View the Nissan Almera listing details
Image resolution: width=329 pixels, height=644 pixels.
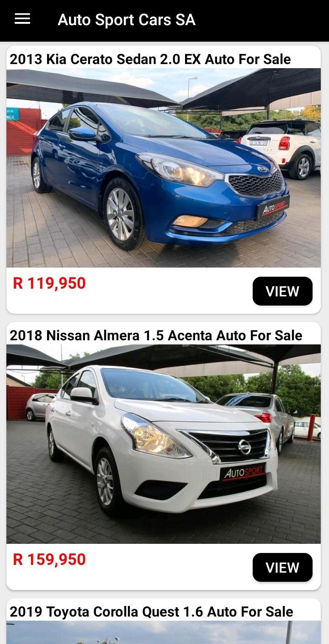[x=282, y=568]
